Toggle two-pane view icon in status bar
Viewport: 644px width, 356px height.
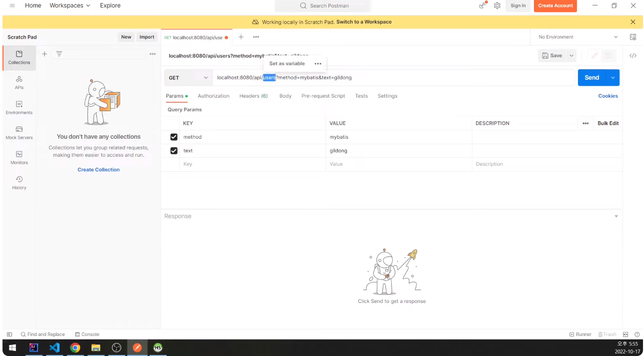625,334
